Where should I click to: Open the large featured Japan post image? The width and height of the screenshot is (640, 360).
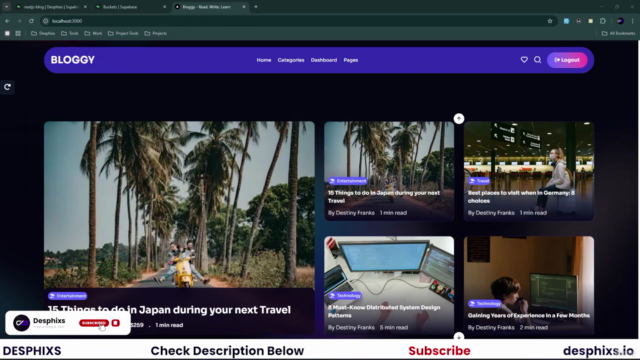[x=179, y=204]
